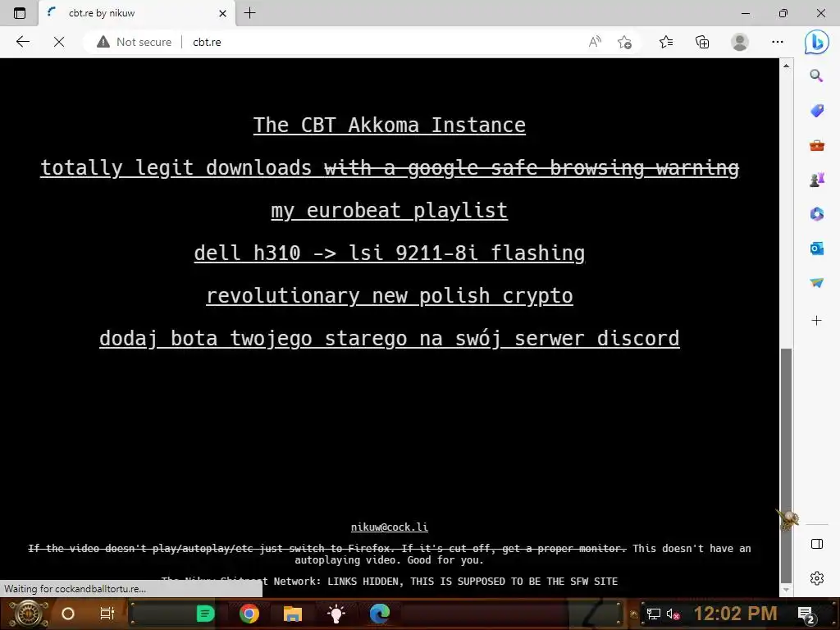Screen dimensions: 840x630
Task: Click the autoplaying video notice text
Action: [390, 554]
